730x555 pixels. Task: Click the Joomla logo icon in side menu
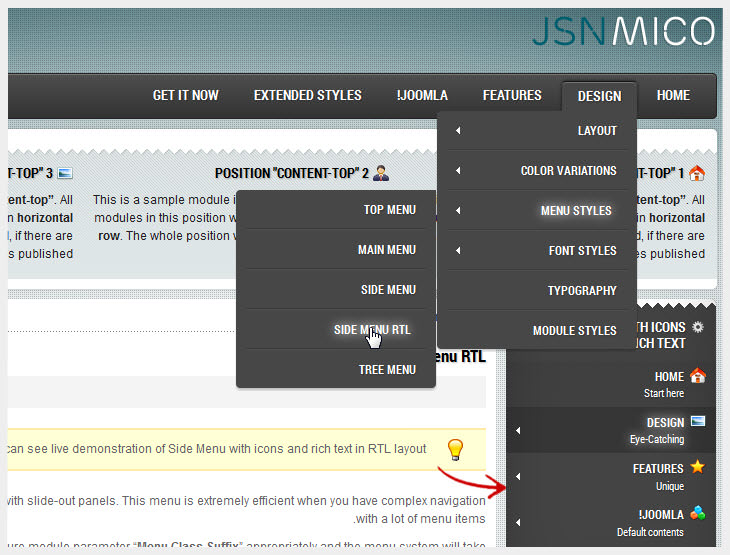point(697,513)
